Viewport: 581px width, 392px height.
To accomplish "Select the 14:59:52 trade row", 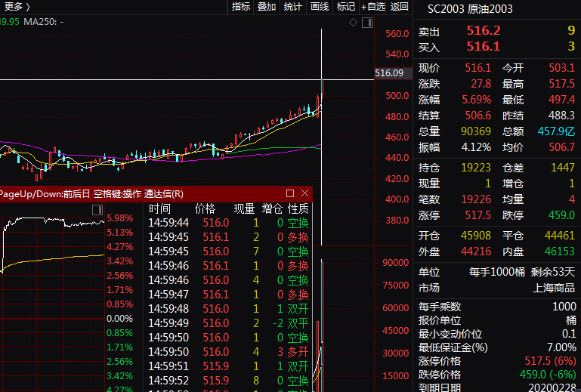I will 228,381.
